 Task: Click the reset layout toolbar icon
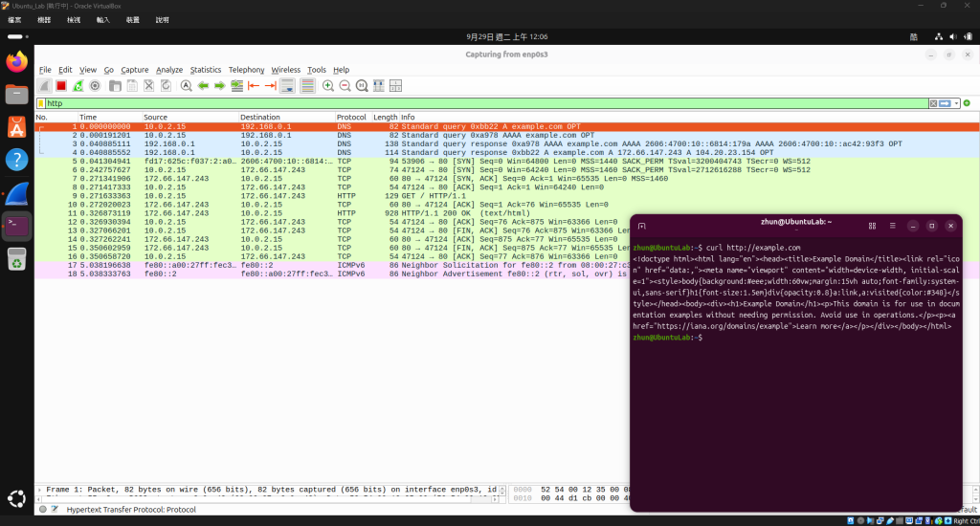point(395,85)
